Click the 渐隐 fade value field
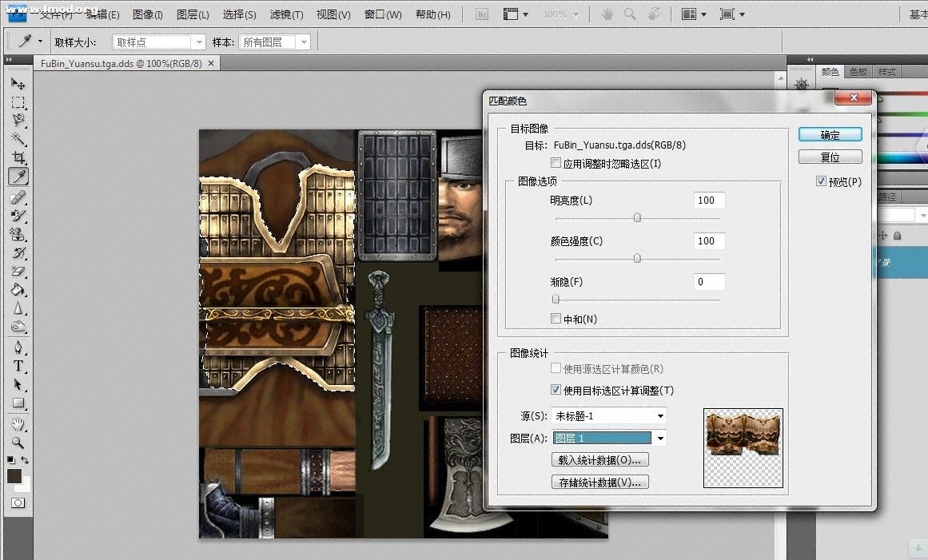Screen dimensions: 928x560 coord(710,282)
